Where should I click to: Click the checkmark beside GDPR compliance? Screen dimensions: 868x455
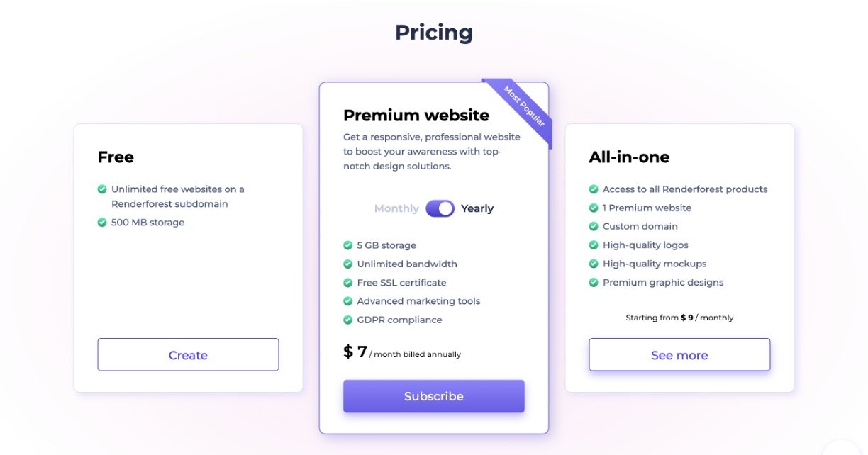[x=347, y=320]
